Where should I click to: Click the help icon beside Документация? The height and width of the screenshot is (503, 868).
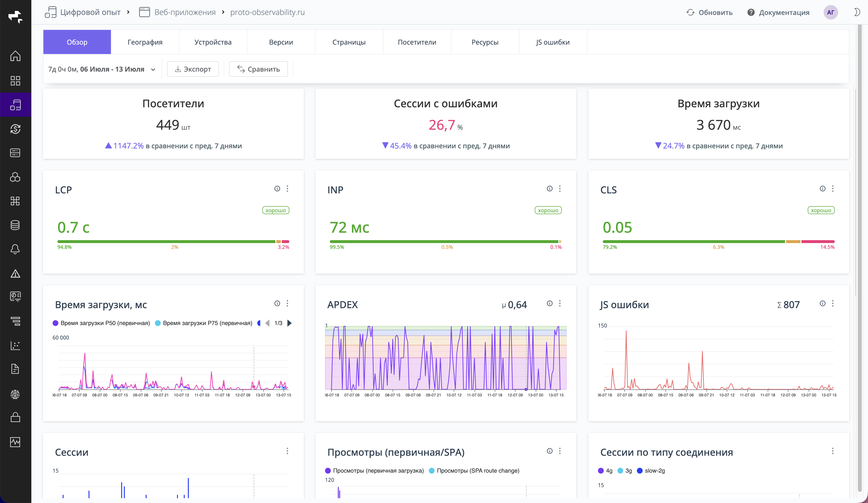751,12
